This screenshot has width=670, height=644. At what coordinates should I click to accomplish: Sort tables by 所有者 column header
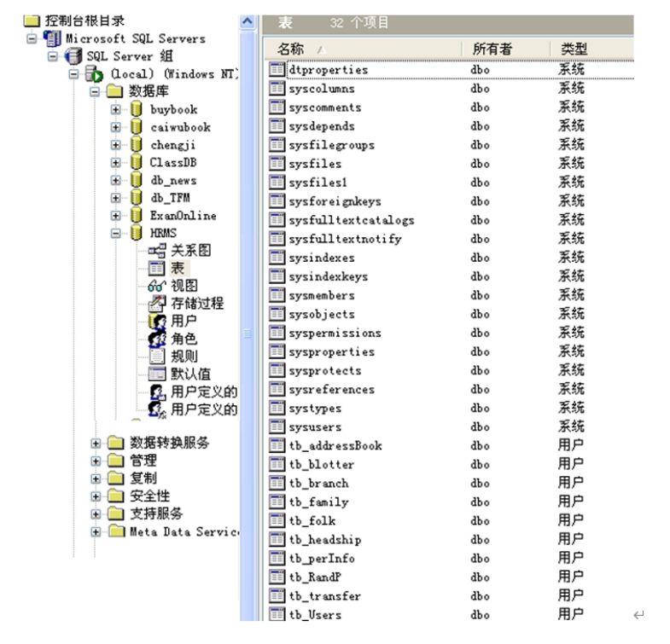(x=506, y=49)
